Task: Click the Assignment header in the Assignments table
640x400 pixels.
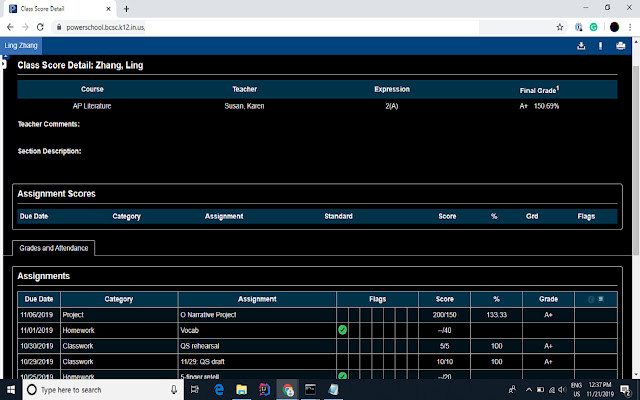Action: click(x=257, y=299)
